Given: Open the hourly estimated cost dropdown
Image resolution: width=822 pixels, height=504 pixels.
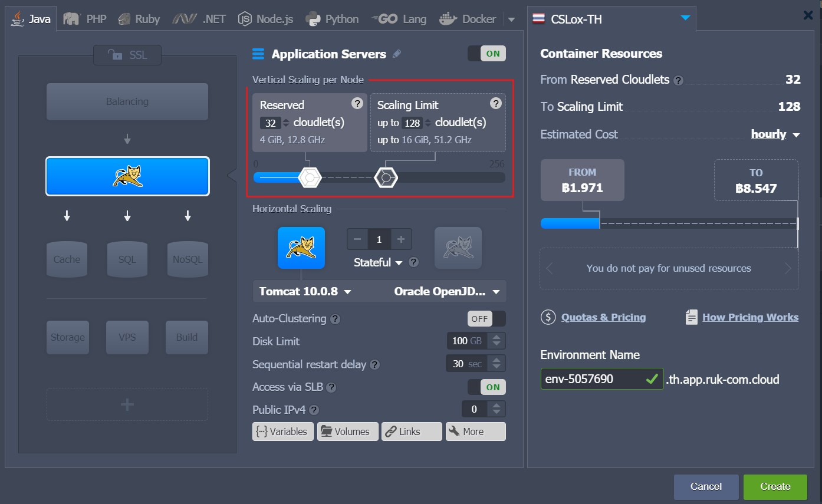Looking at the screenshot, I should point(775,134).
